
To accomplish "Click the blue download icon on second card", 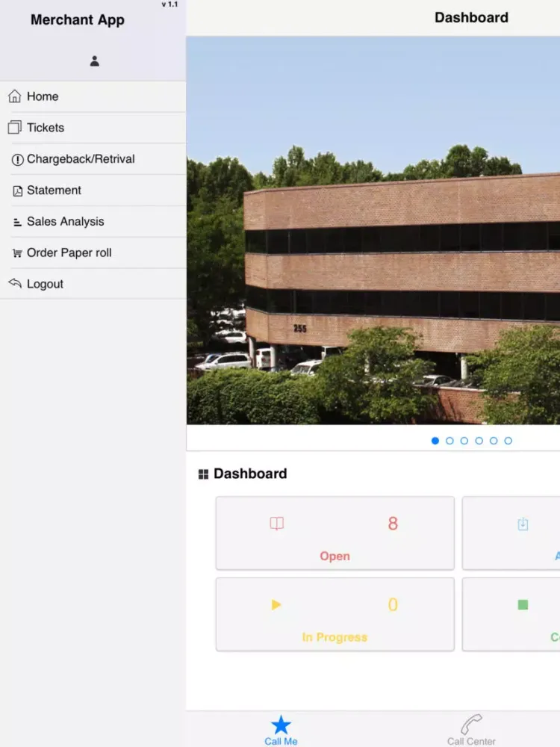I will tap(523, 524).
